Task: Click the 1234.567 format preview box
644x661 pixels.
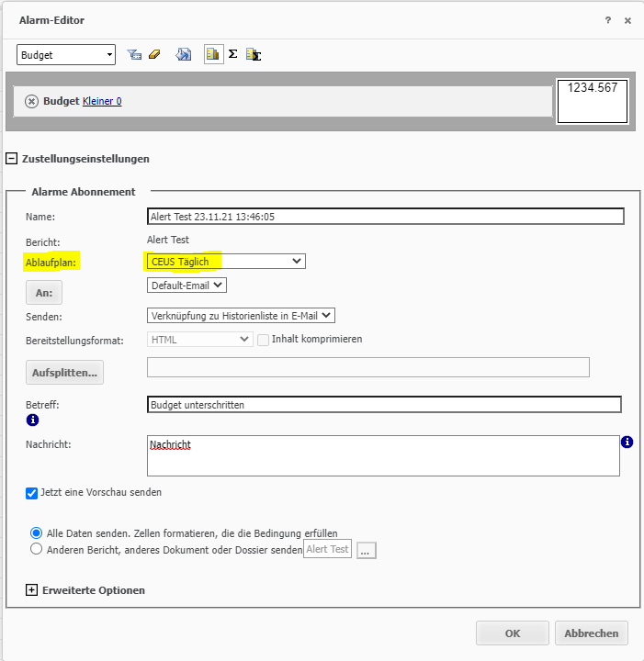Action: 592,101
